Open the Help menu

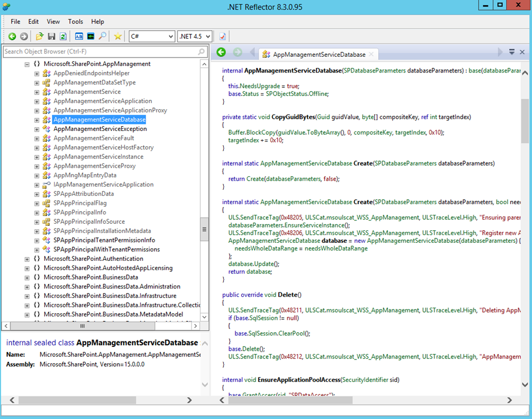coord(97,21)
